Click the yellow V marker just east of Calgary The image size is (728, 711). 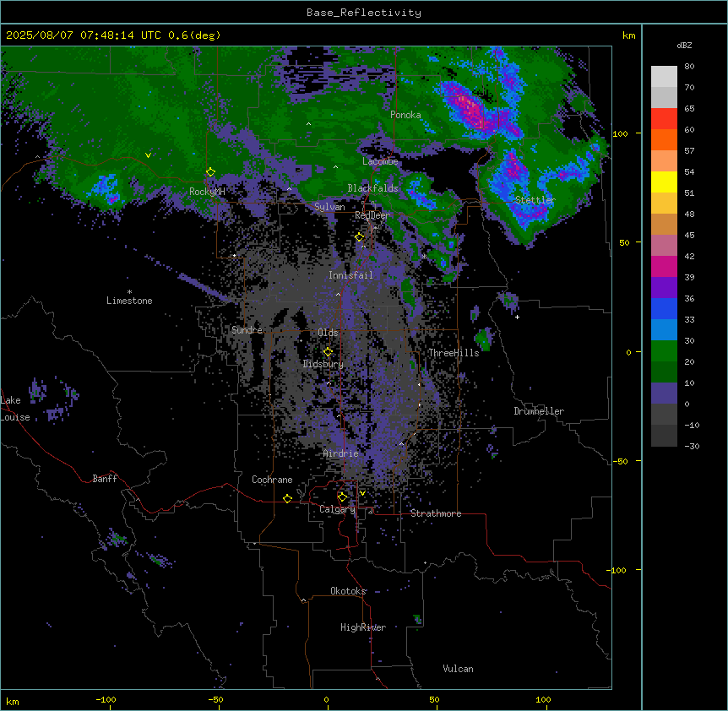click(x=362, y=493)
